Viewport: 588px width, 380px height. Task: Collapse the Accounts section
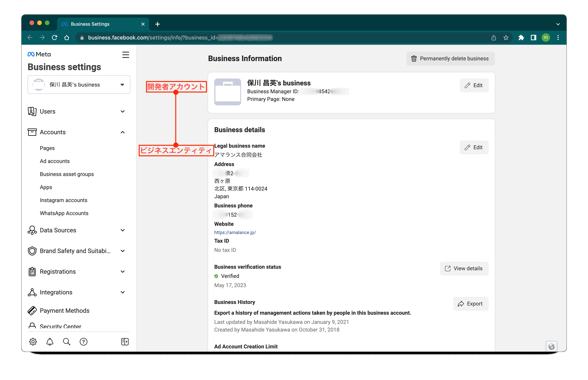pos(123,132)
